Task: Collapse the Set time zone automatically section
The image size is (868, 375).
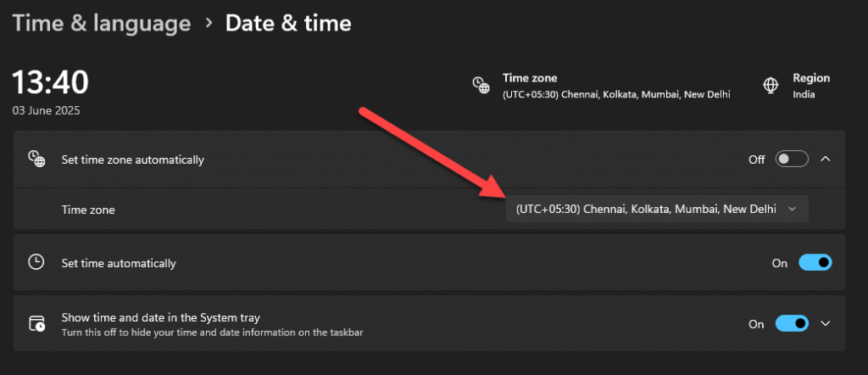Action: tap(826, 160)
